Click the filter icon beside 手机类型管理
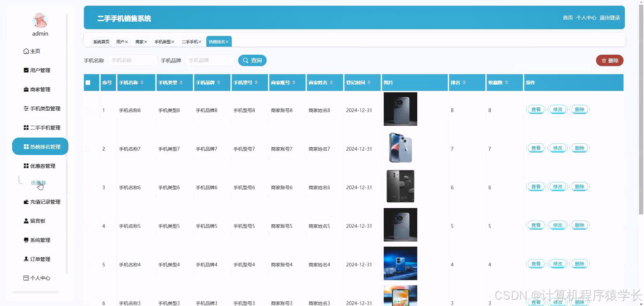Image resolution: width=644 pixels, height=306 pixels. pyautogui.click(x=26, y=108)
